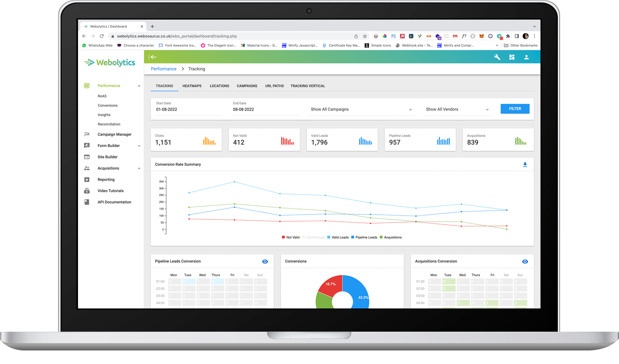Screen dimensions: 619x364
Task: Click the Campaign Manager chart icon
Action: click(x=86, y=134)
